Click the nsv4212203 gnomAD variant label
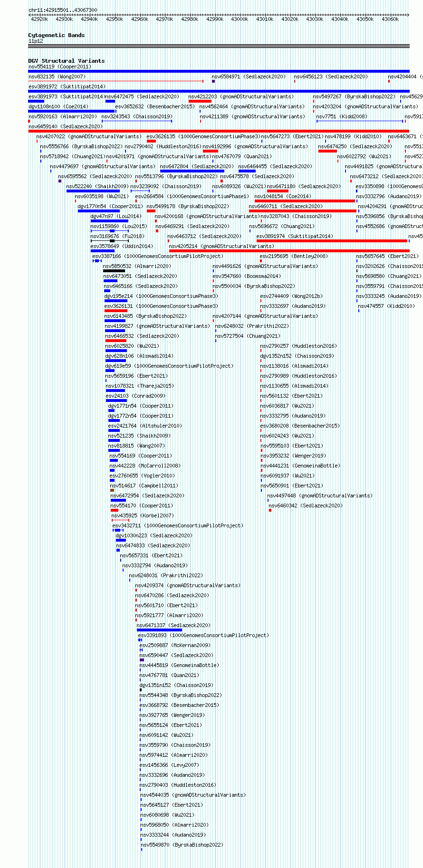Viewport: 423px width, 868px height. click(241, 97)
